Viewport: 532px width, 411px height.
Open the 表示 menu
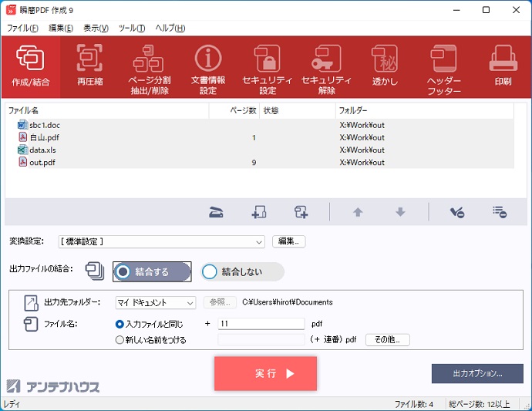pyautogui.click(x=96, y=29)
